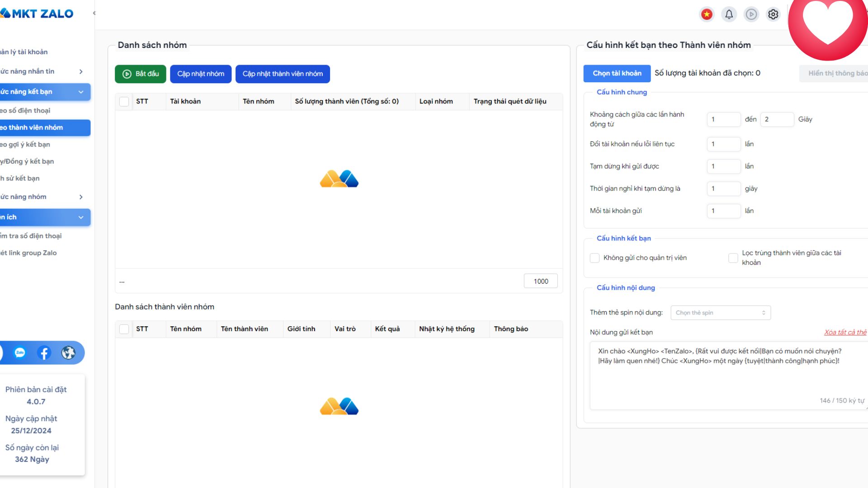Tick select-all checkbox in member list table
This screenshot has width=868, height=488.
pos(124,329)
